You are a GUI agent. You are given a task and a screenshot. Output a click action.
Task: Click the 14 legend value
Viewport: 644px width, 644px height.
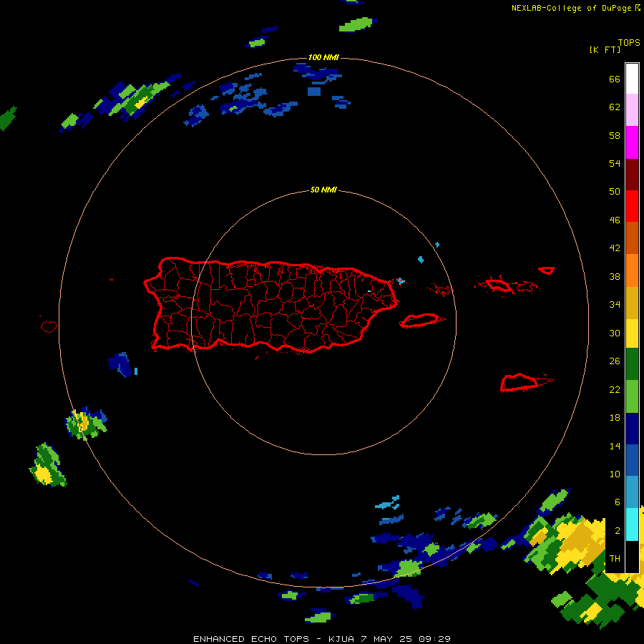point(615,446)
